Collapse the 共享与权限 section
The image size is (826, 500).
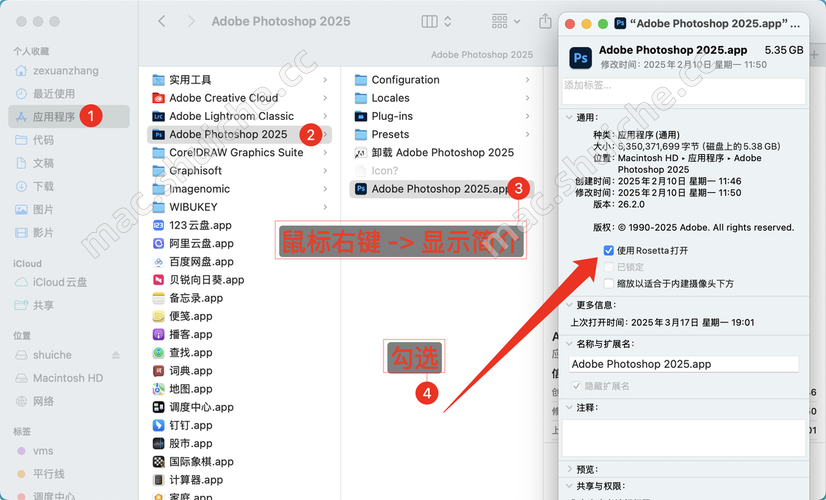[569, 486]
